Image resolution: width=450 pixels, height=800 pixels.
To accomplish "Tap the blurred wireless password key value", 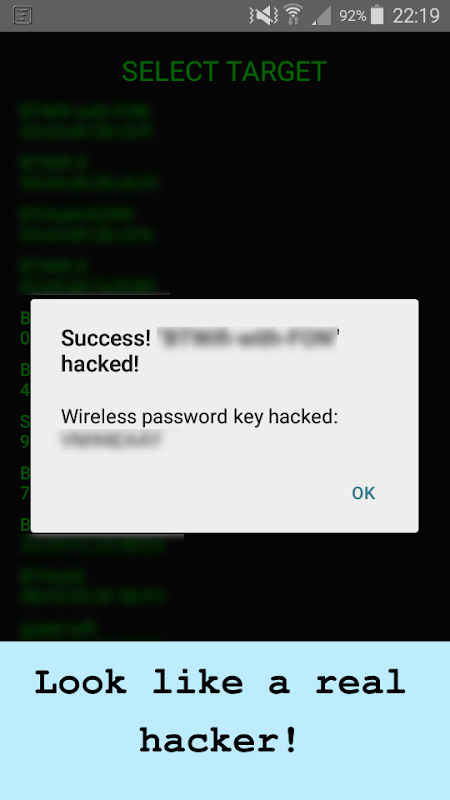I will click(x=112, y=440).
